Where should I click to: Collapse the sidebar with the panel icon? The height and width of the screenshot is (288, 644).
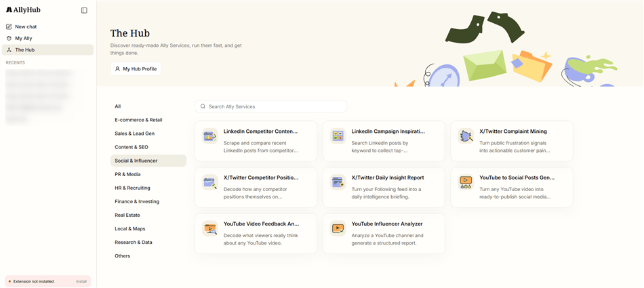(x=84, y=10)
